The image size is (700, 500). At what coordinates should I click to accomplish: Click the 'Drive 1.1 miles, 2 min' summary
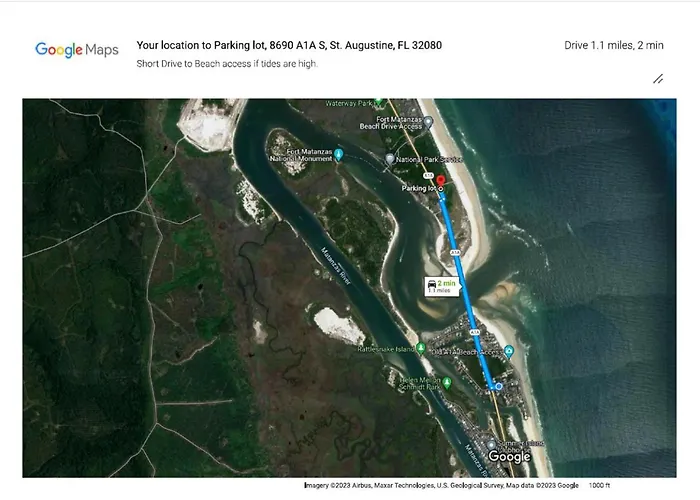tap(614, 45)
